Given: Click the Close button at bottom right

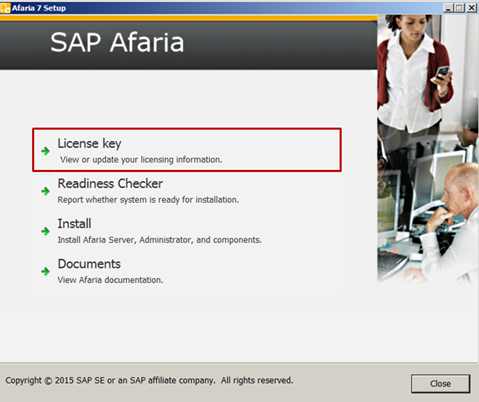Looking at the screenshot, I should tap(440, 384).
